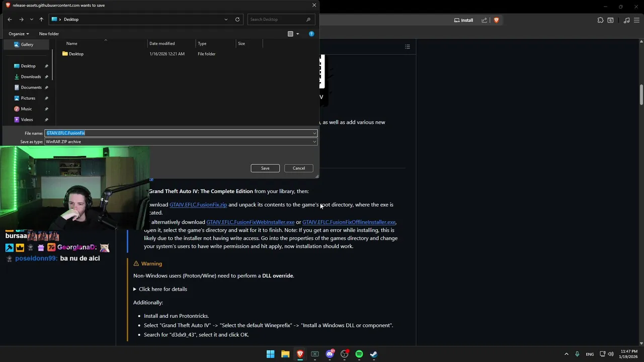644x362 pixels.
Task: Open Videos in navigation pane
Action: point(27,120)
